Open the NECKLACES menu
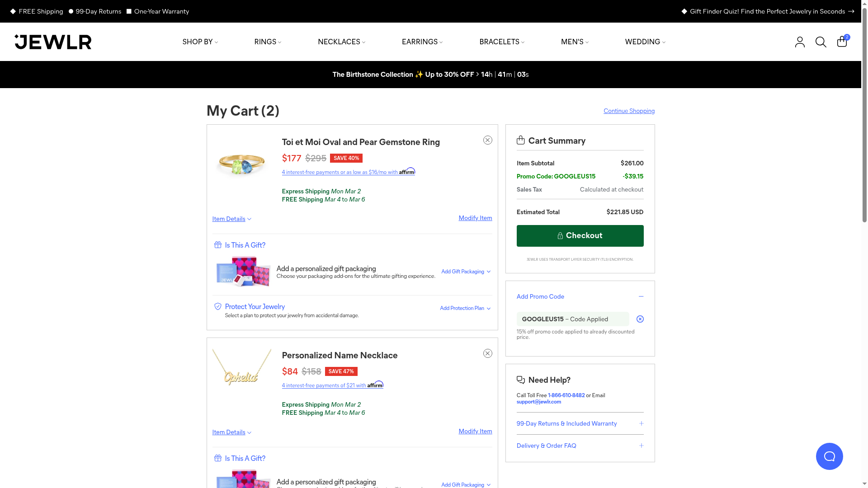The width and height of the screenshot is (868, 488). [x=341, y=42]
